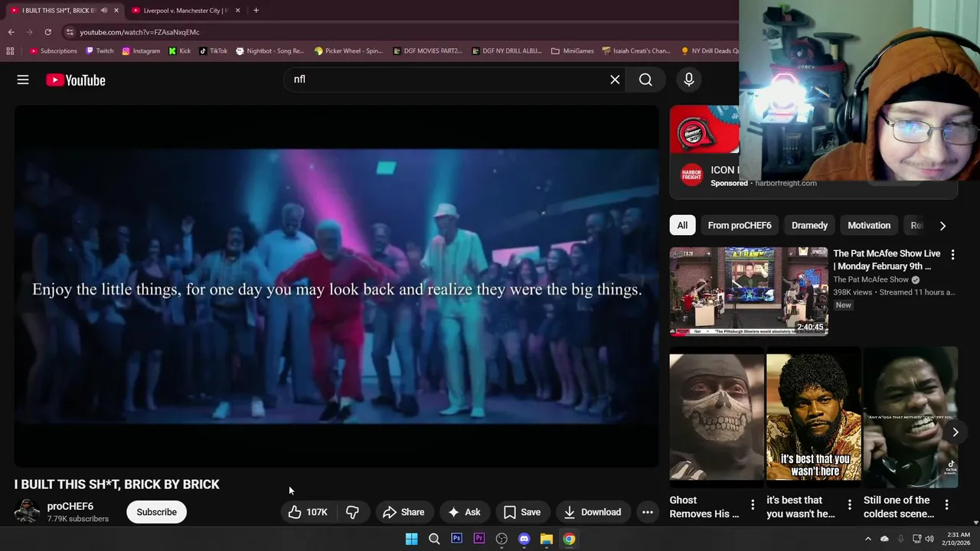Open the Instagram bookmark

pos(141,51)
